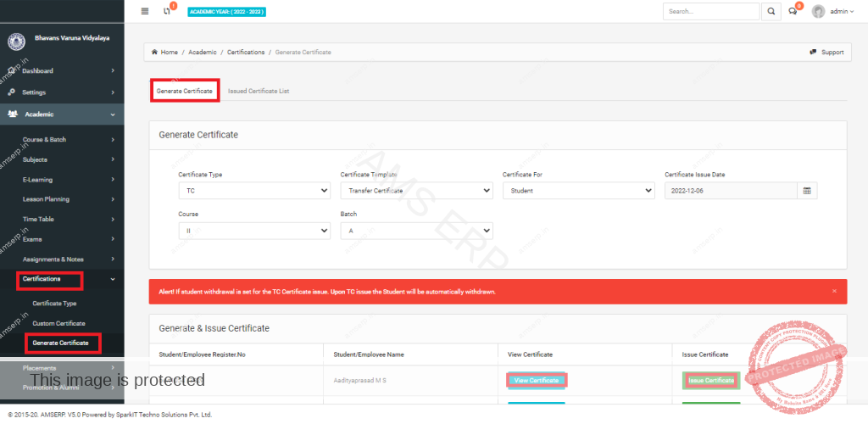
Task: Expand the Lesson Planning submenu
Action: click(62, 199)
